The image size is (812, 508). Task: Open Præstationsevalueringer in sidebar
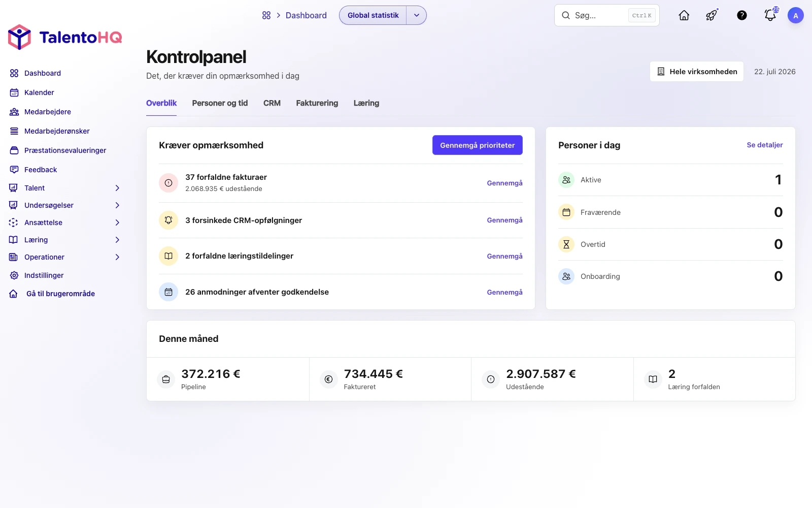click(x=65, y=150)
